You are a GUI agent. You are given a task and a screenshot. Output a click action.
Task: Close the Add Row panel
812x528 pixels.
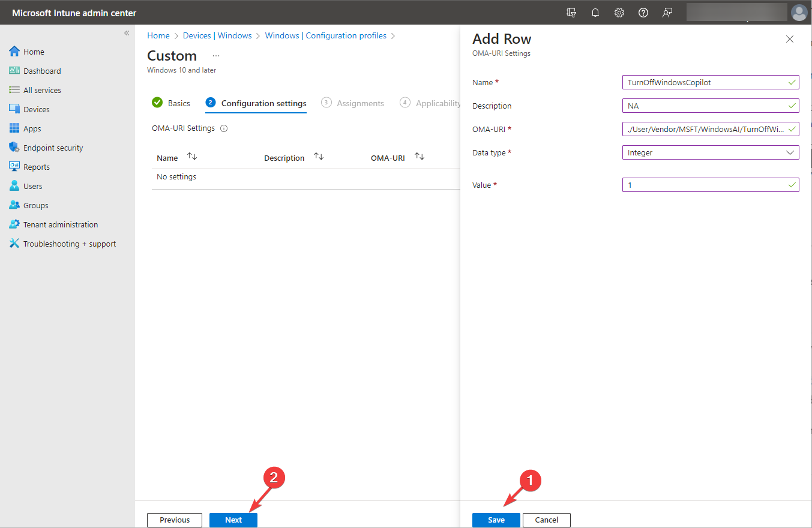coord(790,39)
